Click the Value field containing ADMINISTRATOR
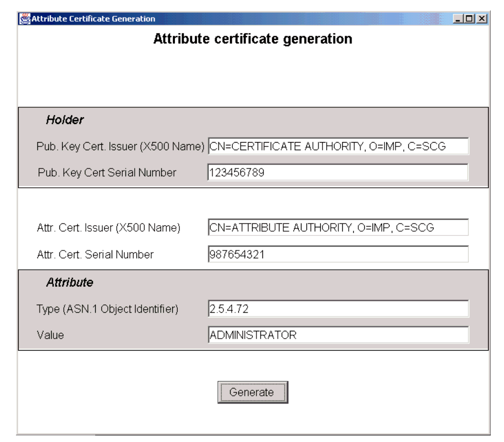The height and width of the screenshot is (442, 504). tap(338, 335)
